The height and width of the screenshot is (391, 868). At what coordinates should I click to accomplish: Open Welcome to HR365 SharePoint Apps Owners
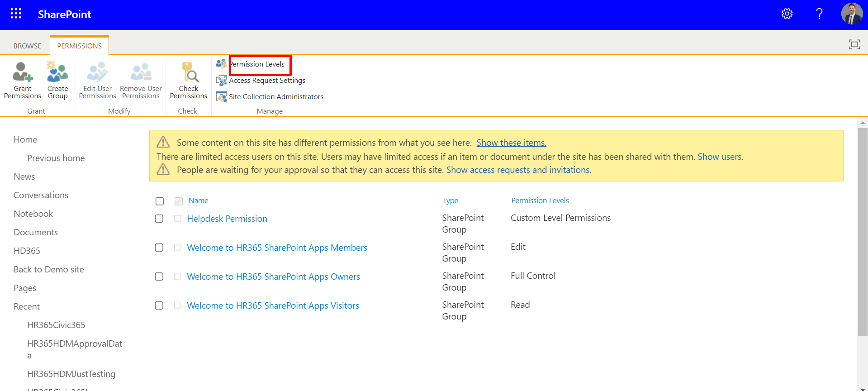[274, 277]
